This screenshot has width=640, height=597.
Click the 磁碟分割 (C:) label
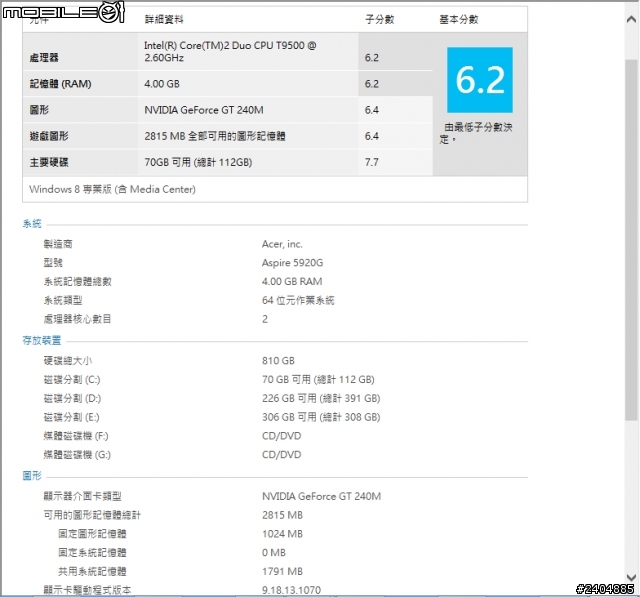(72, 380)
